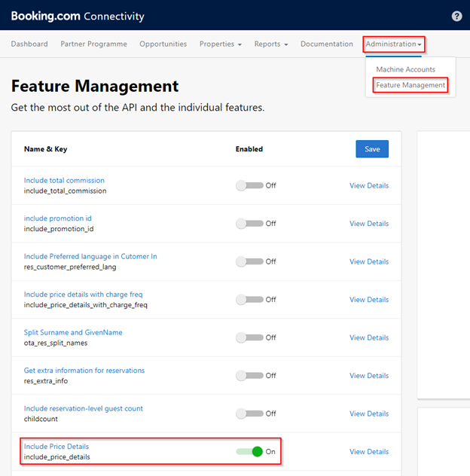
Task: Open the Opportunities page
Action: (163, 44)
